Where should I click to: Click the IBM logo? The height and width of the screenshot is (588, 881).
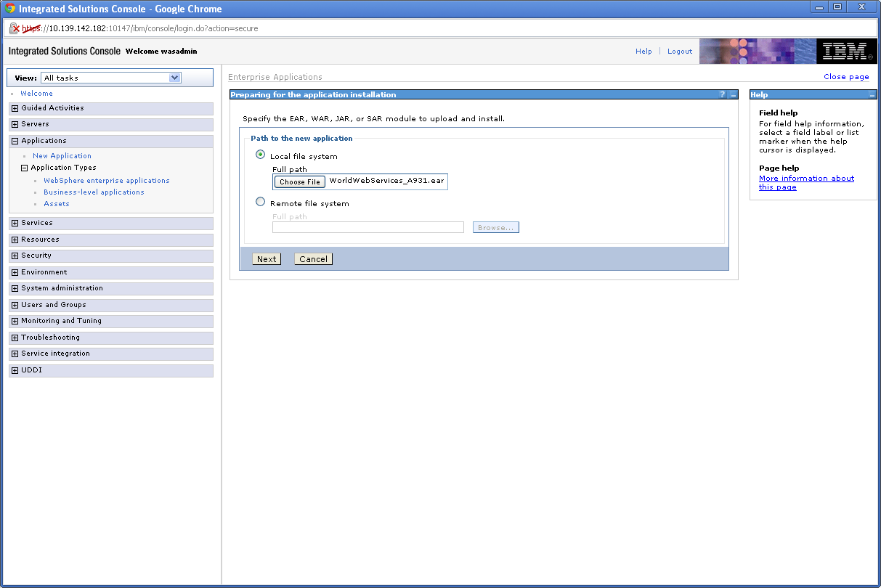tap(846, 52)
